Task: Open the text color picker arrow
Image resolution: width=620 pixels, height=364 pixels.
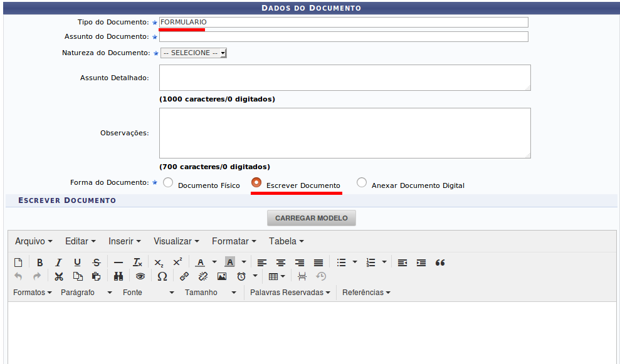Action: pyautogui.click(x=214, y=263)
